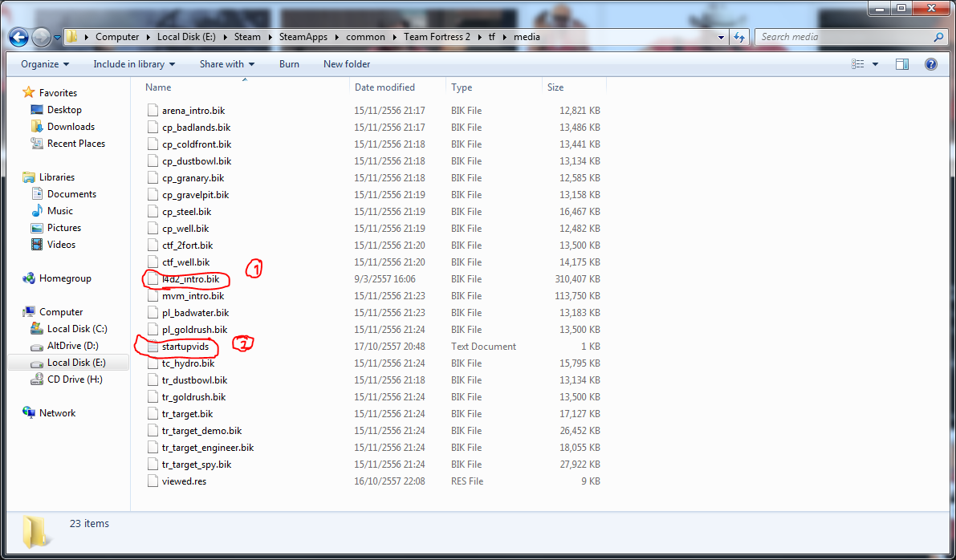Click the file icon of cp_gravelpit.bik
Viewport: 956px width, 560px height.
point(153,195)
